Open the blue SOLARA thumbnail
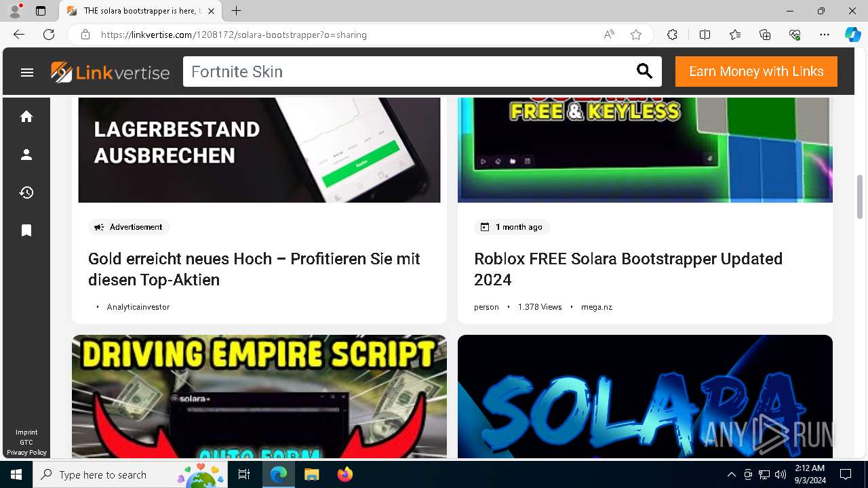This screenshot has width=868, height=488. tap(645, 396)
